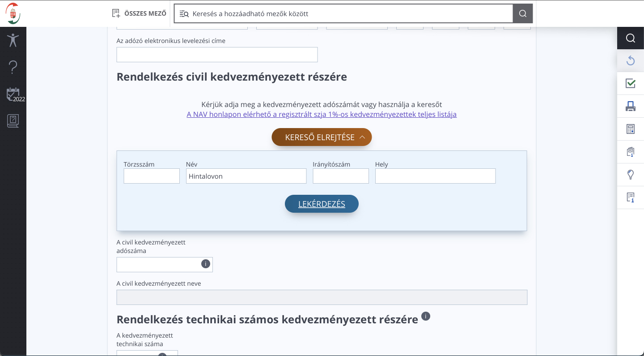Click the lightbulb tips icon
The width and height of the screenshot is (644, 356).
[630, 175]
